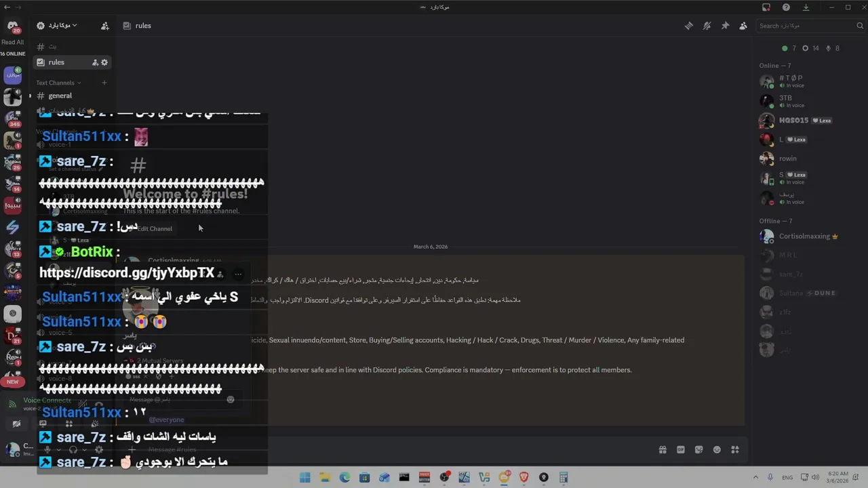This screenshot has height=488, width=868.
Task: Click the invite people icon beside server name
Action: (x=105, y=26)
